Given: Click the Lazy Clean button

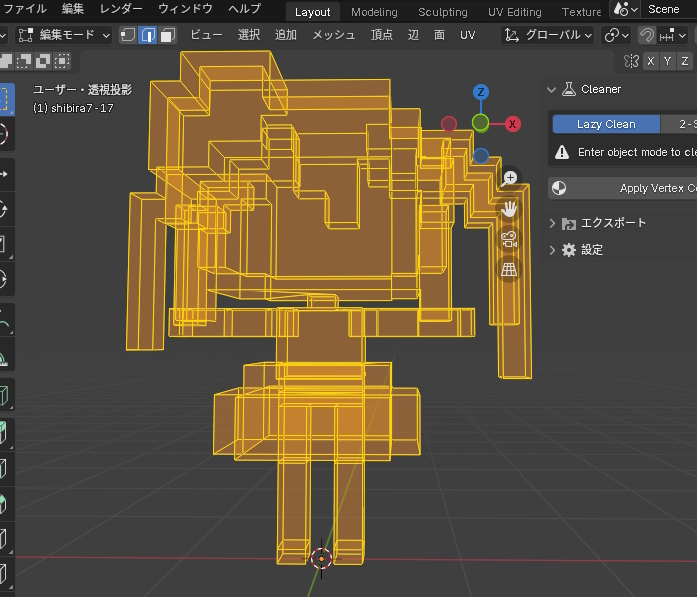Looking at the screenshot, I should pos(606,124).
